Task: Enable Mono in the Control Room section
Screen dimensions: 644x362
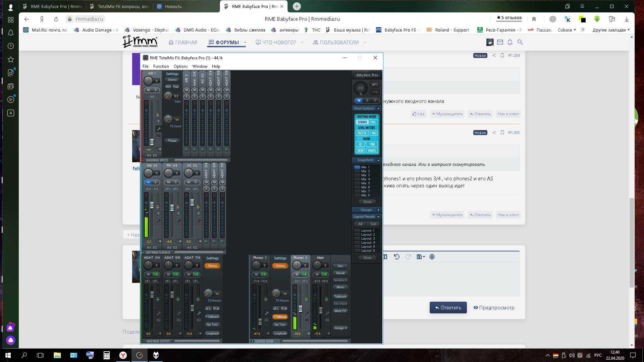Action: [340, 287]
